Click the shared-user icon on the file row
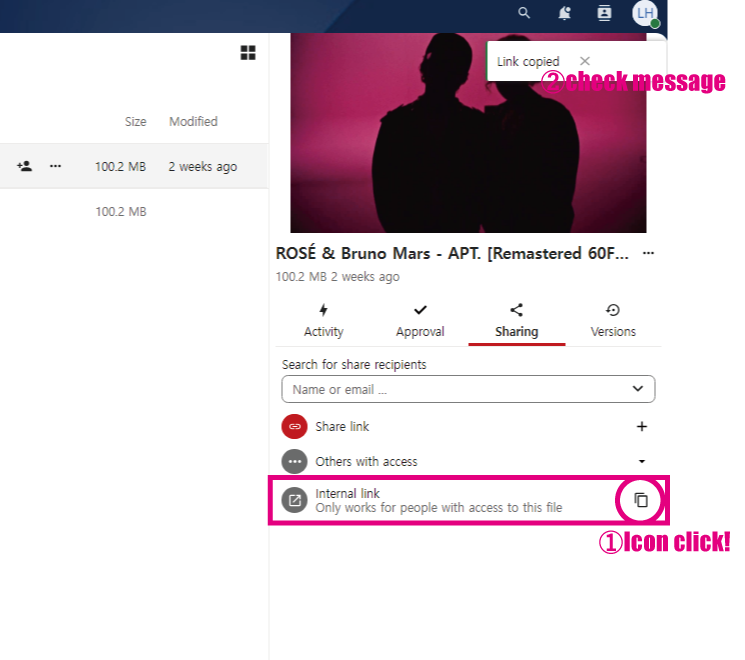 24,166
